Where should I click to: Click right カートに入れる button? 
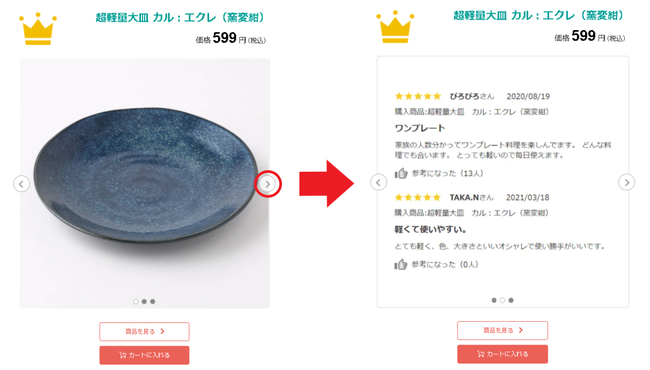point(502,354)
